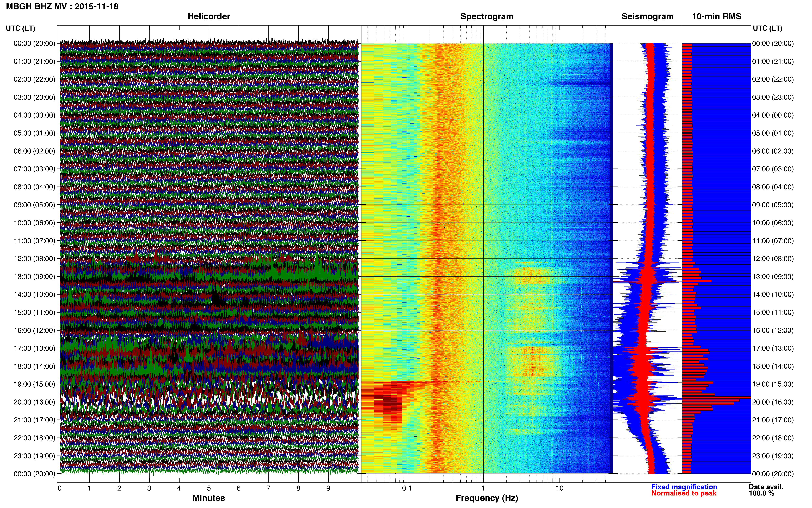The image size is (812, 508).
Task: Click left-axis time label '08:00 (04:00)'
Action: pyautogui.click(x=34, y=187)
